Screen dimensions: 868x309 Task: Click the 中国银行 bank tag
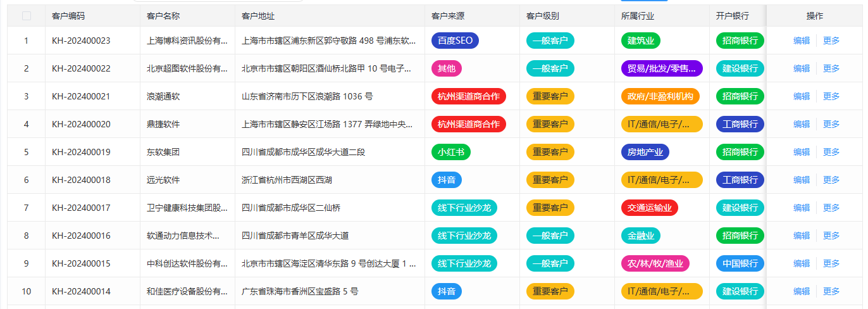740,263
